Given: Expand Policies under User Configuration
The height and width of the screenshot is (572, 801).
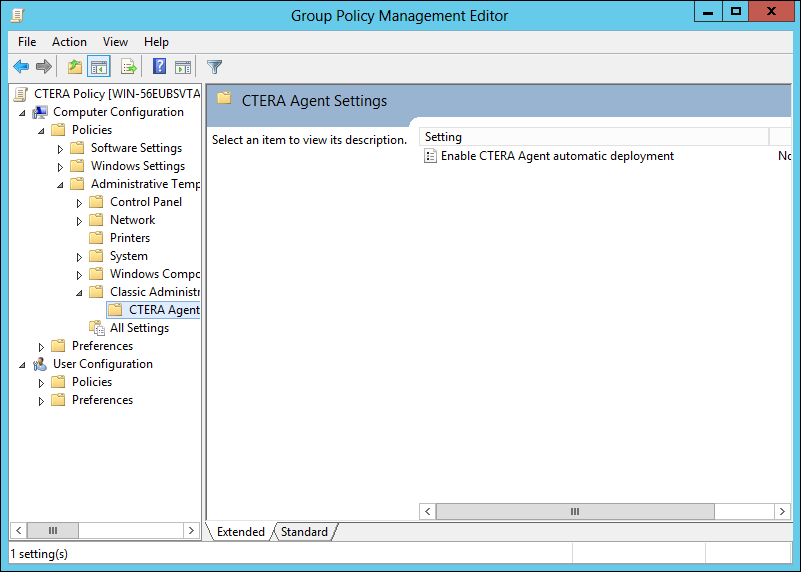Looking at the screenshot, I should [41, 383].
